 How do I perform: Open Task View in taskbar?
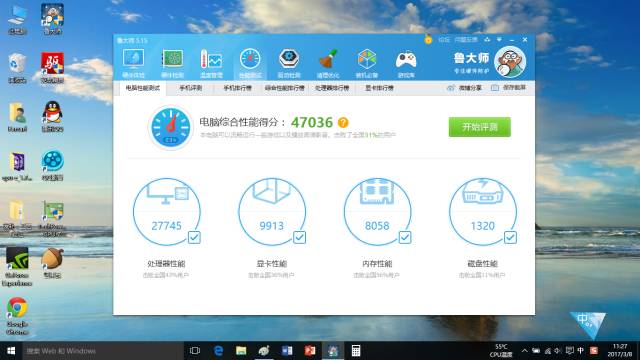[195, 351]
